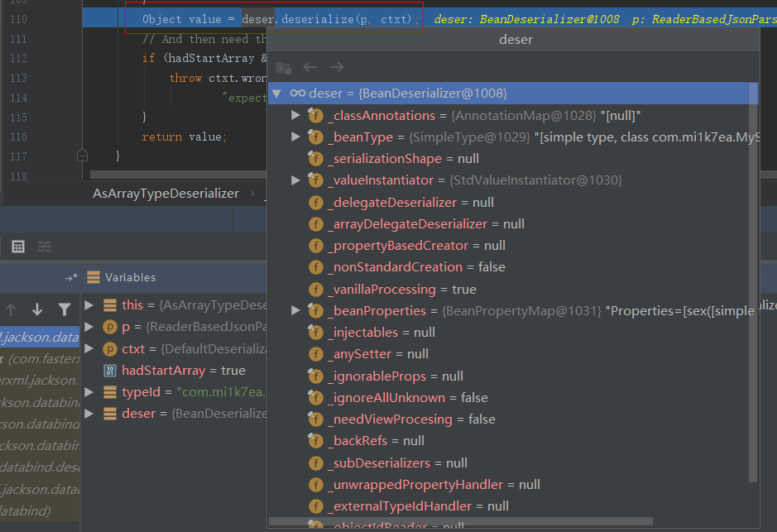Expand the _beanProperties field
Screen dimensions: 777x532
pyautogui.click(x=296, y=311)
